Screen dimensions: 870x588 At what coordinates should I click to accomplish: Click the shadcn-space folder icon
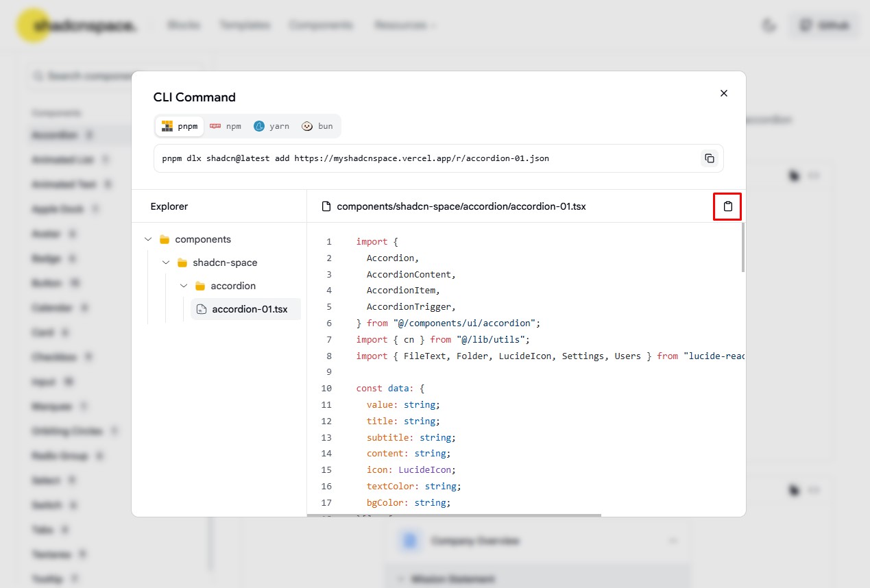pos(182,262)
